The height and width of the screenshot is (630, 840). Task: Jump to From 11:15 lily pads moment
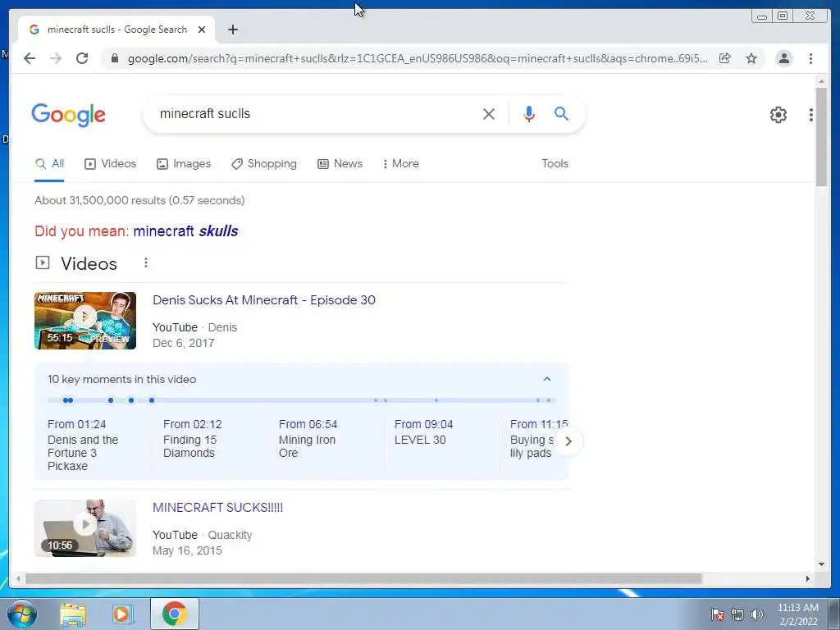pyautogui.click(x=537, y=439)
